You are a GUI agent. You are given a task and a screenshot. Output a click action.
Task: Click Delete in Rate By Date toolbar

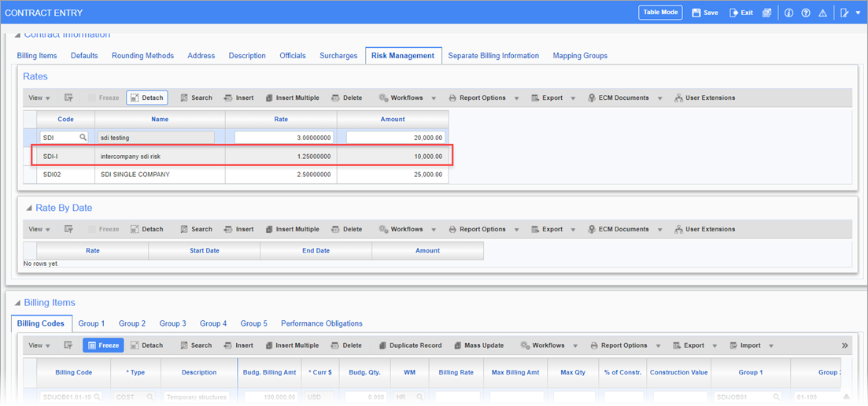346,229
